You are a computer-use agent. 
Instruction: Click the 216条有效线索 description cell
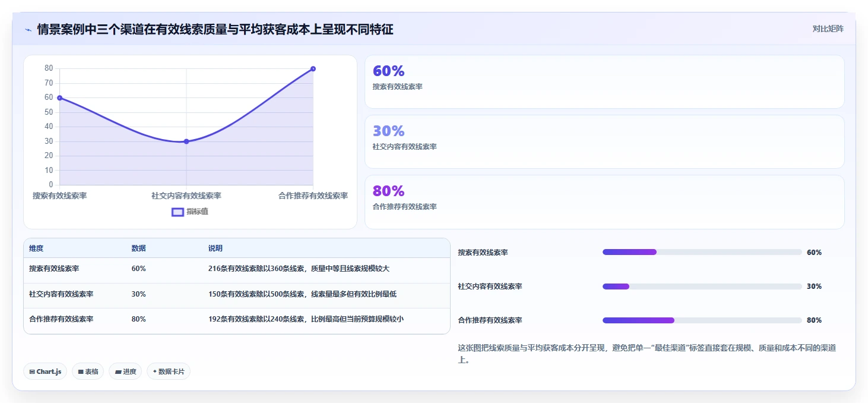299,269
